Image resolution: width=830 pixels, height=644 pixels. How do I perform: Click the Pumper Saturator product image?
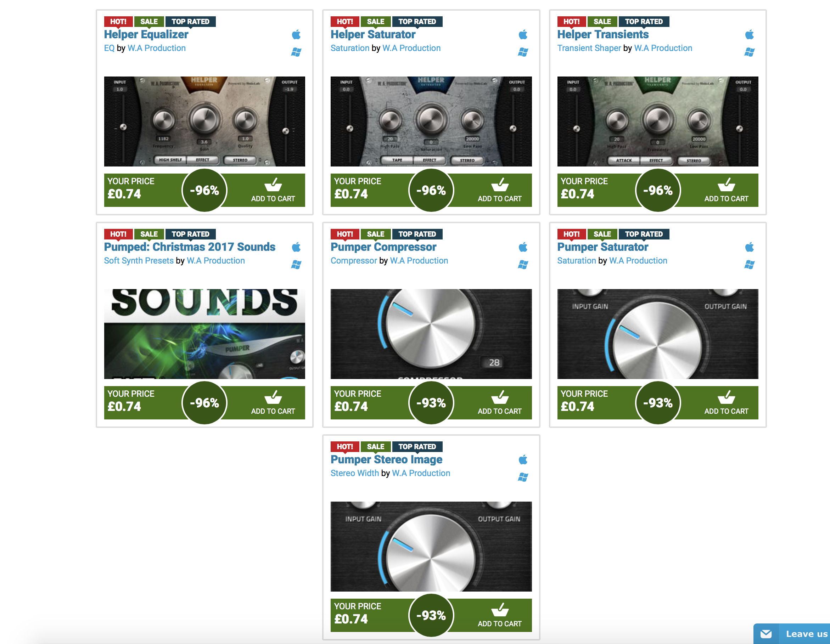657,334
